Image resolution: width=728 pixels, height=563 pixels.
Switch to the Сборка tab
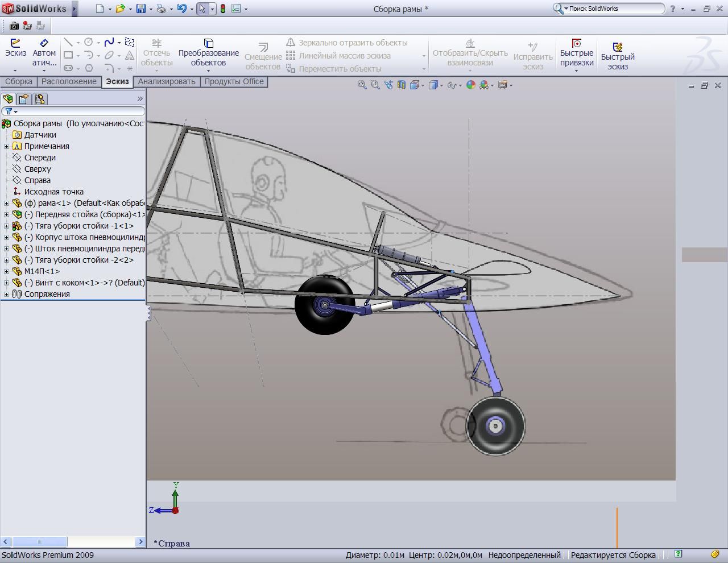click(x=19, y=81)
